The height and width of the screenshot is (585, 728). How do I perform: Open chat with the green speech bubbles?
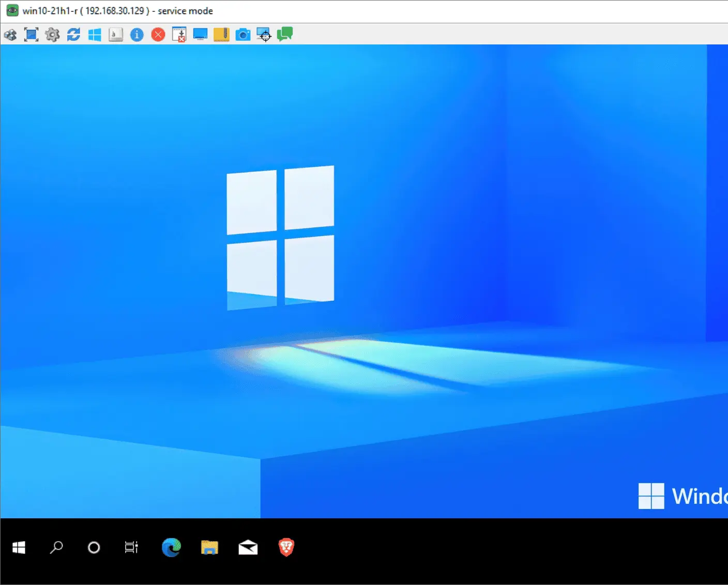[285, 35]
